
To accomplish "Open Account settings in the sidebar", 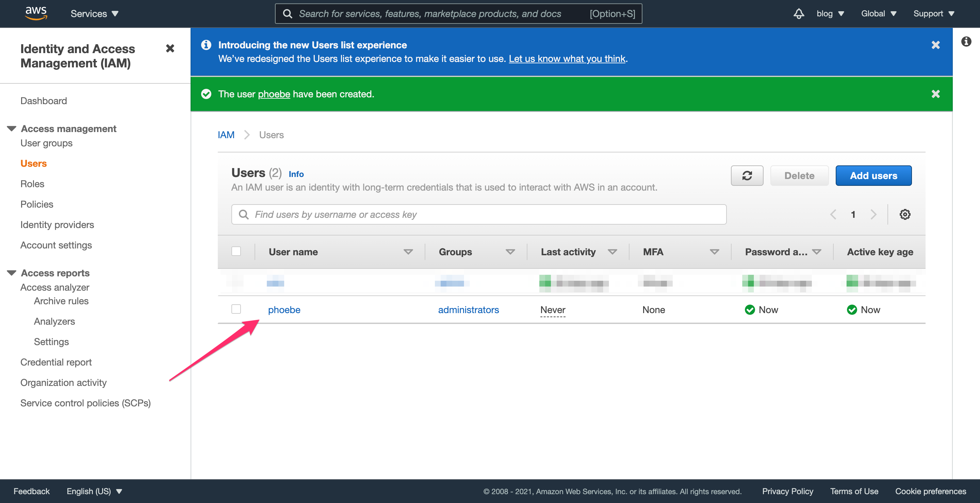I will 56,245.
